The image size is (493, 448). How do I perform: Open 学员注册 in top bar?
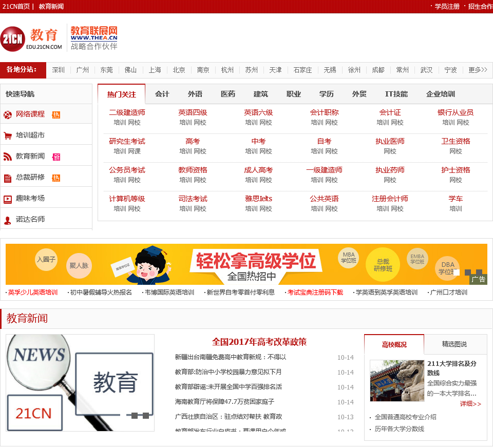447,6
